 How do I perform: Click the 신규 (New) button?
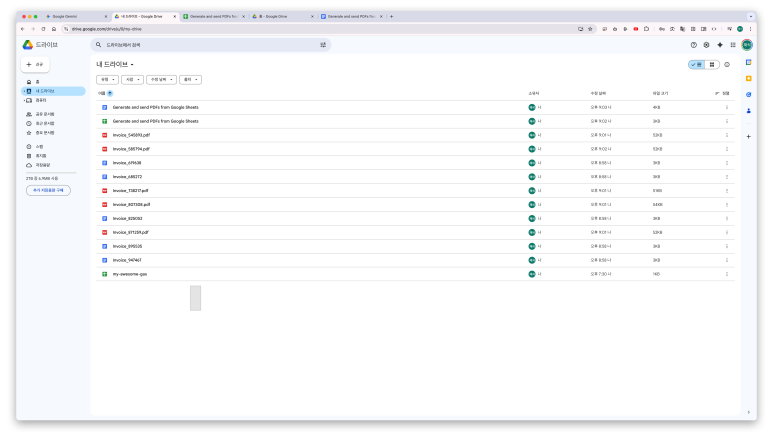(x=36, y=64)
